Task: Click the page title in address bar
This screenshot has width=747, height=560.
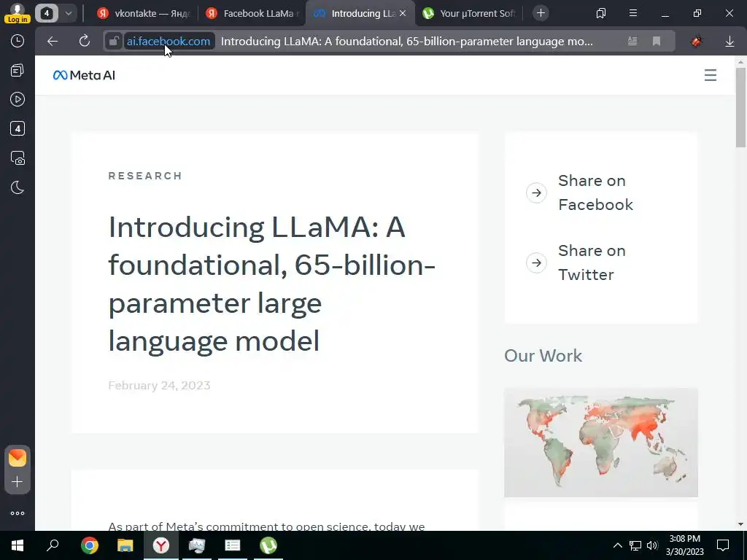Action: click(x=407, y=42)
